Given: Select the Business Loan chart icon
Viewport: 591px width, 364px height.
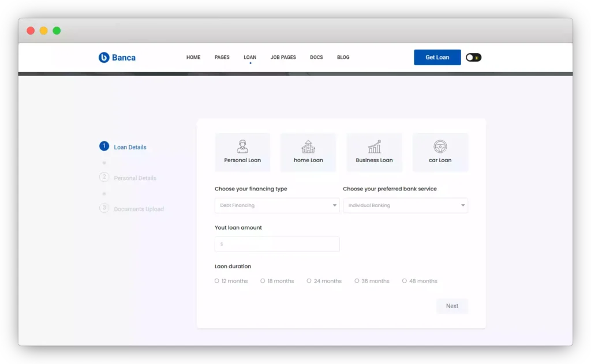Looking at the screenshot, I should 374,147.
